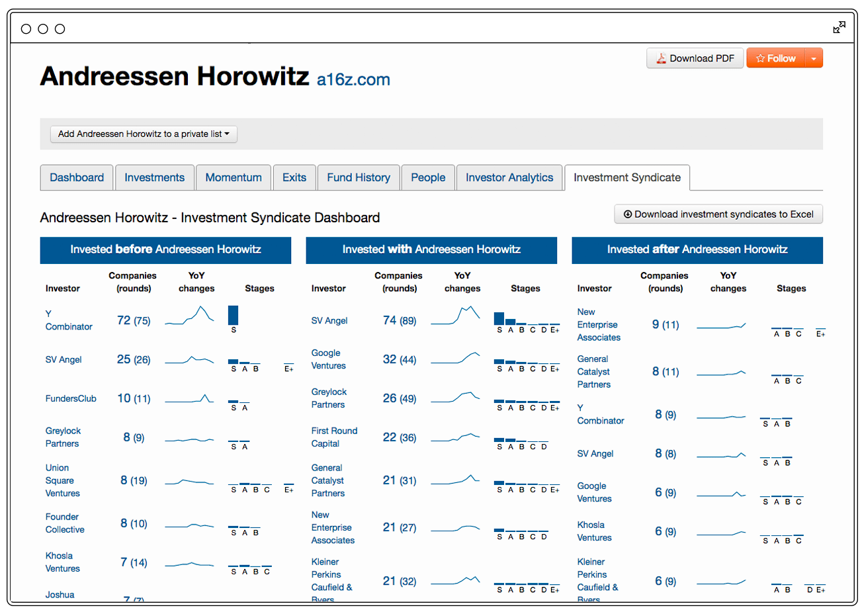Open New Enterprise Associates in Invested with column

click(333, 527)
